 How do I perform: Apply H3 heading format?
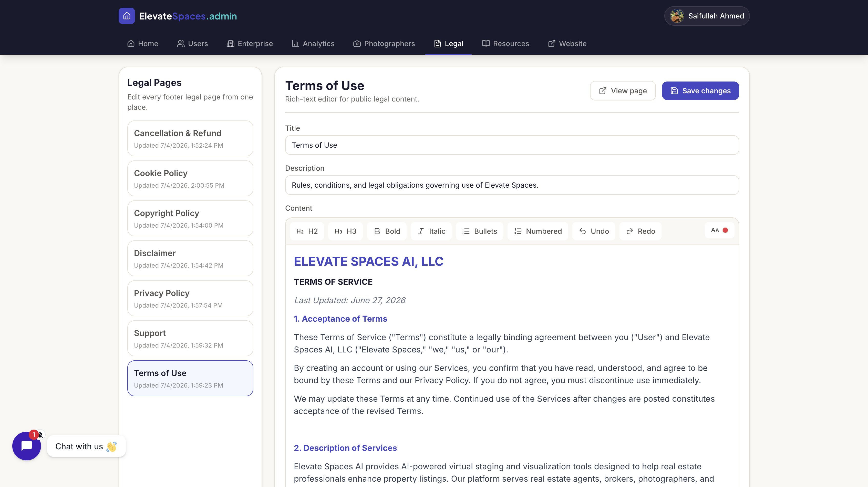click(345, 231)
